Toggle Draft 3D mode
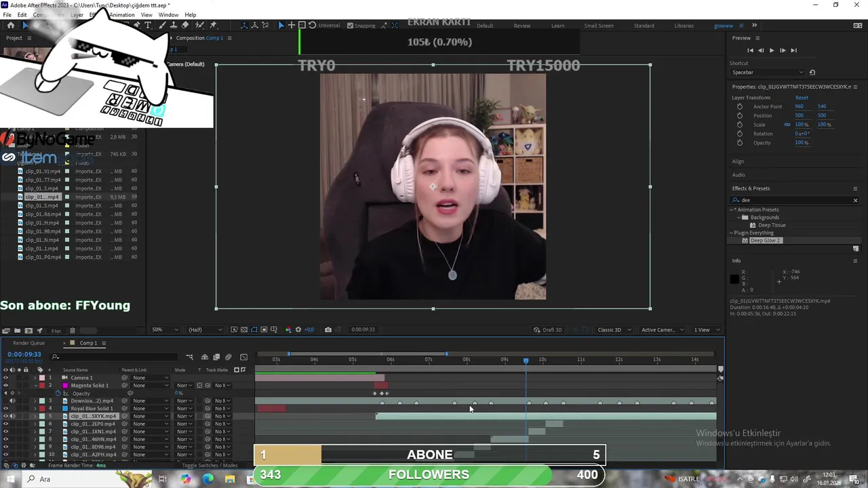Image resolution: width=868 pixels, height=488 pixels. (x=548, y=329)
